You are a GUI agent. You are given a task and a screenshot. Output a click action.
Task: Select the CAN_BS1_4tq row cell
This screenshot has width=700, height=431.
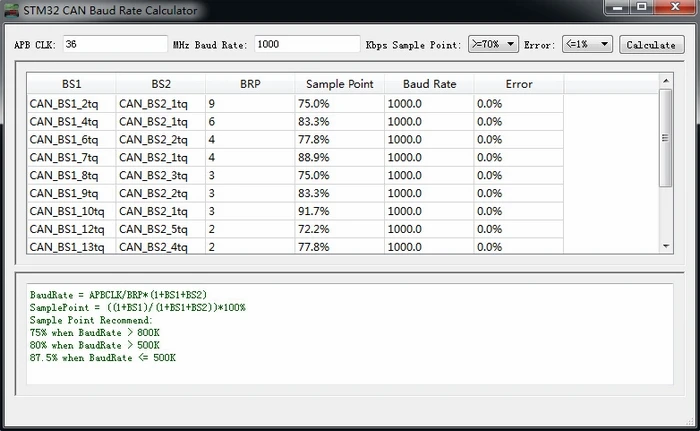(x=71, y=121)
